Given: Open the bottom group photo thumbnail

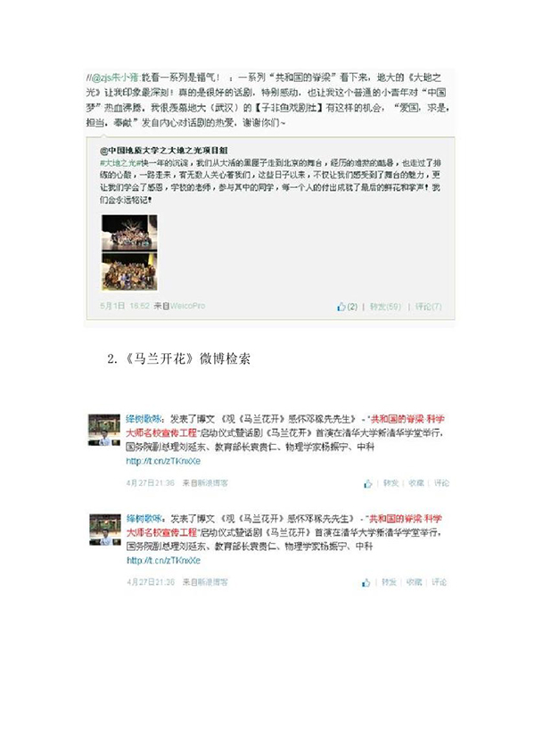Looking at the screenshot, I should pyautogui.click(x=129, y=271).
